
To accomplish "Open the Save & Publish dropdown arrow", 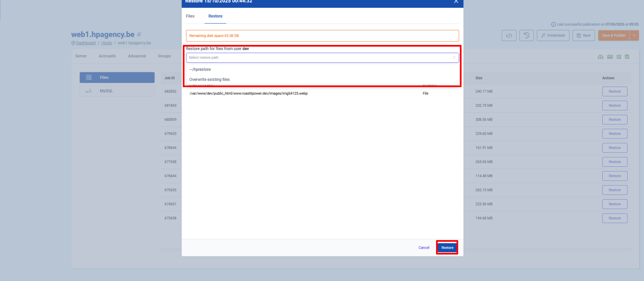I will 634,36.
